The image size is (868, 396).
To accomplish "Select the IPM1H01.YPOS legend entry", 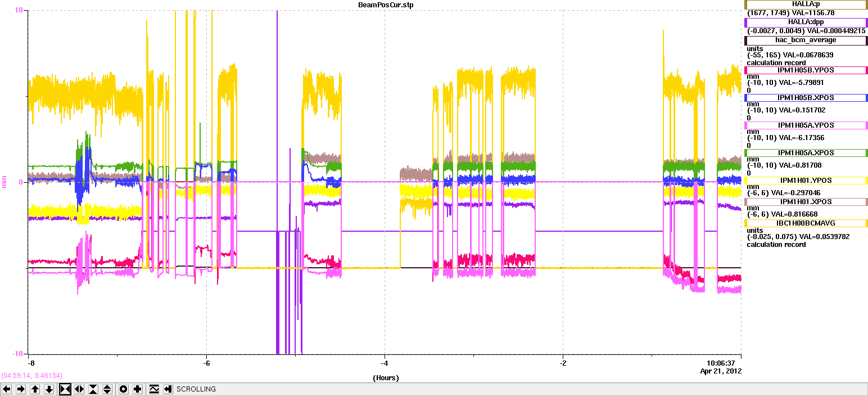I will [806, 181].
